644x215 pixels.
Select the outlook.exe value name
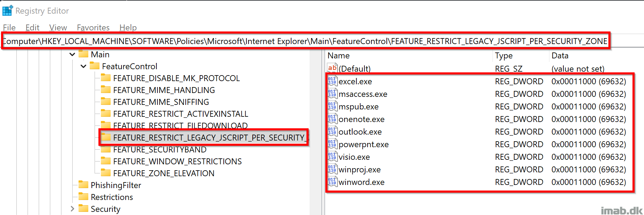coord(360,132)
